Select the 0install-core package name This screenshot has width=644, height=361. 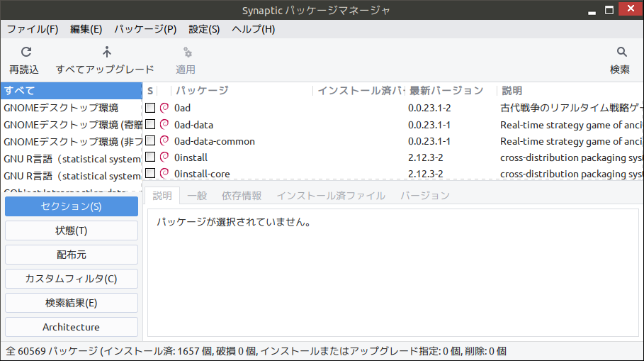(x=202, y=174)
